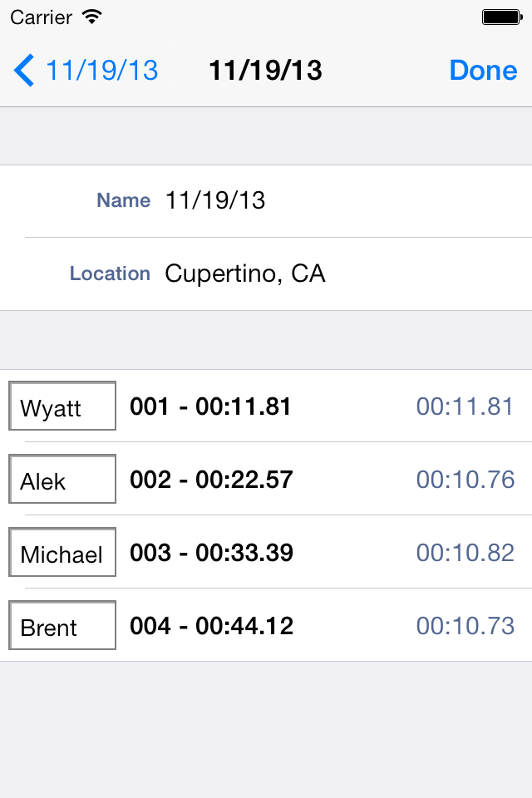
Task: Tap the Location label
Action: coord(110,273)
